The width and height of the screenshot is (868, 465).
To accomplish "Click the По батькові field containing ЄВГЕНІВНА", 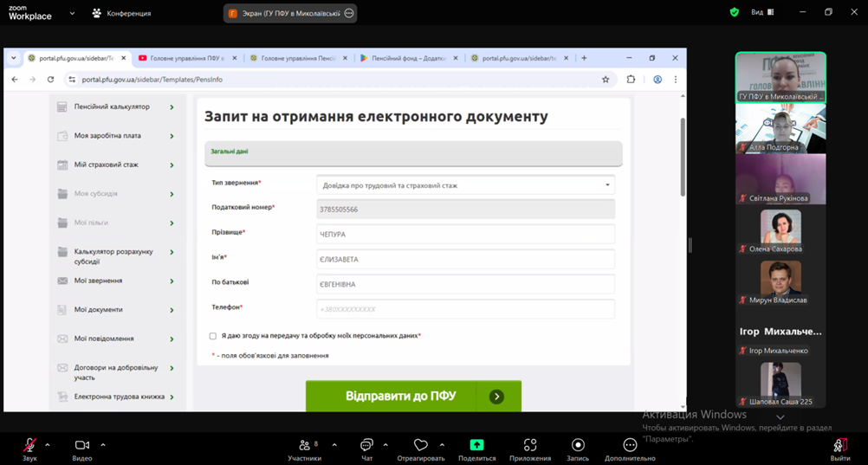I will point(465,284).
